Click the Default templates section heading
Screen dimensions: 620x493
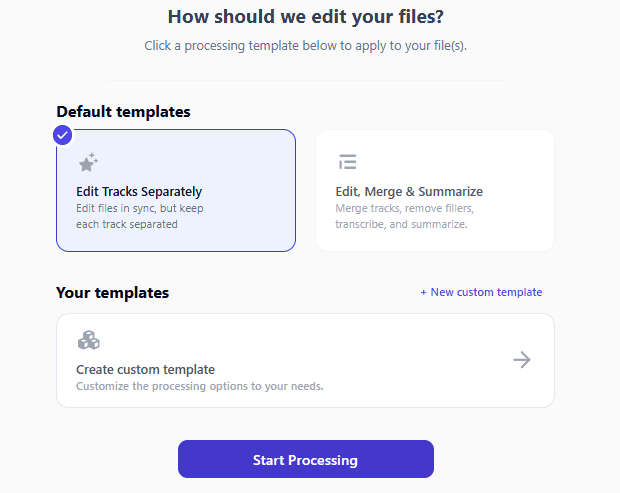pos(123,112)
